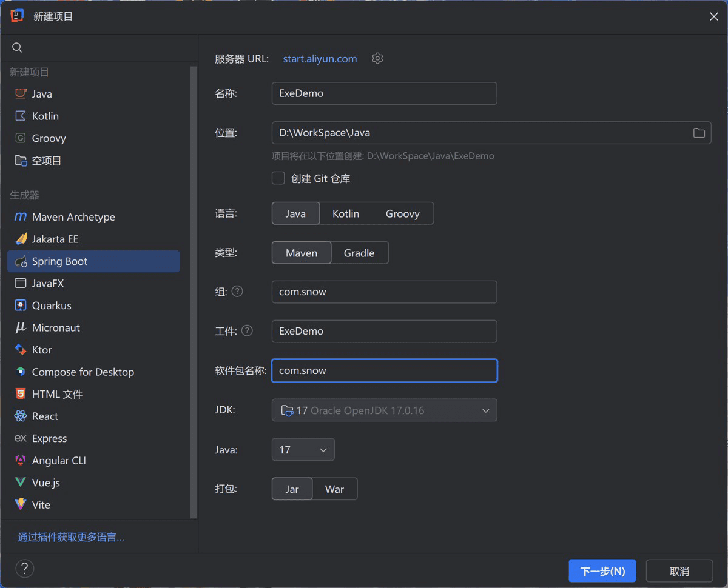Enable the 创建 Git 仓库 checkbox
Image resolution: width=728 pixels, height=588 pixels.
pos(278,178)
